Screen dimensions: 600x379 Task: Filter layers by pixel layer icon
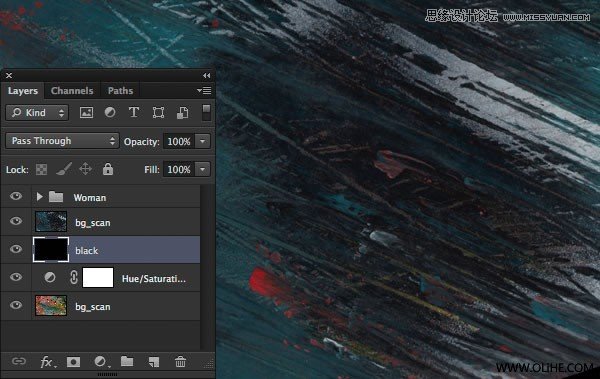pos(86,113)
